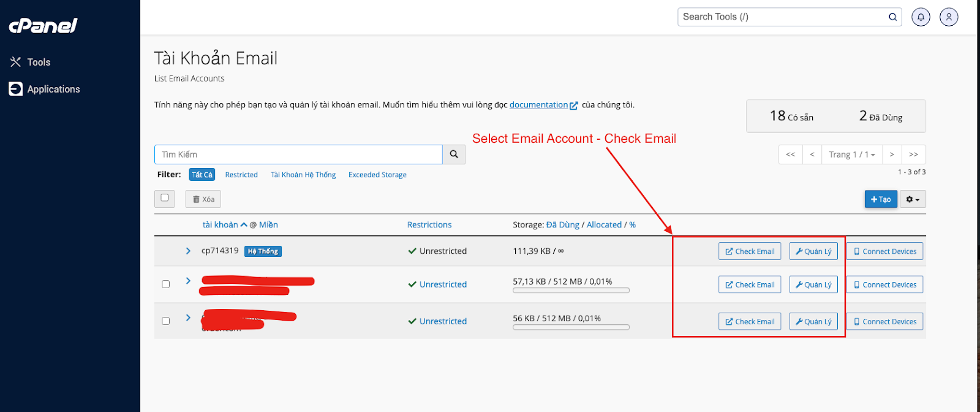Viewport: 980px width, 412px height.
Task: Check the second email account's checkbox
Action: pyautogui.click(x=165, y=284)
